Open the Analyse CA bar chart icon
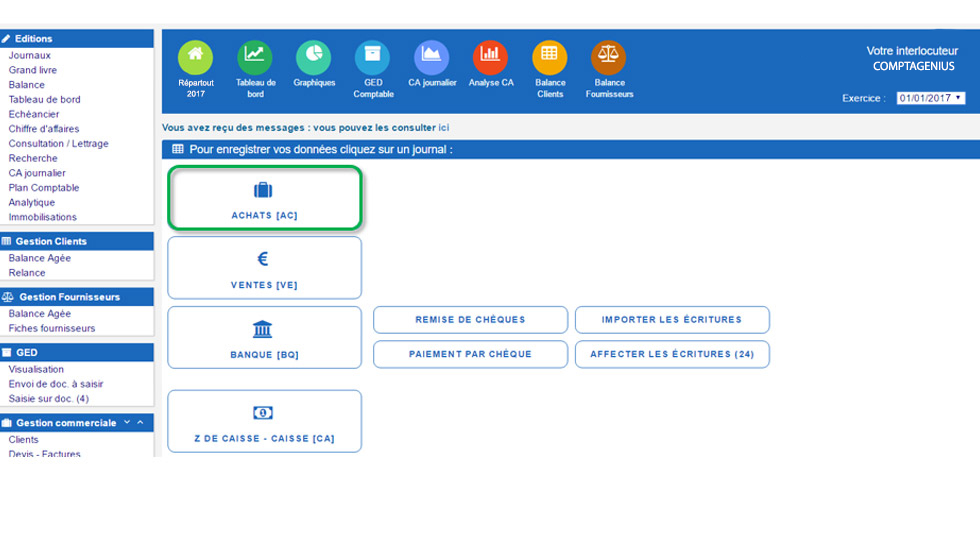Viewport: 980px width, 534px height. pyautogui.click(x=491, y=57)
